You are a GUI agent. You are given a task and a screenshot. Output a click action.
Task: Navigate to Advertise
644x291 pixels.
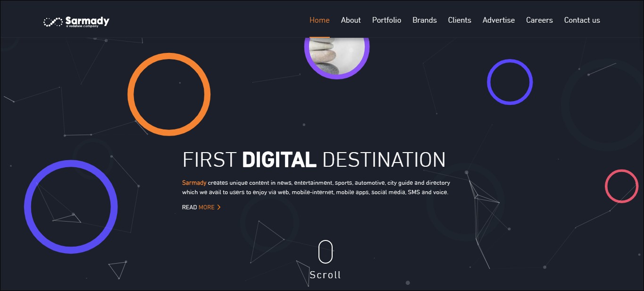[499, 20]
